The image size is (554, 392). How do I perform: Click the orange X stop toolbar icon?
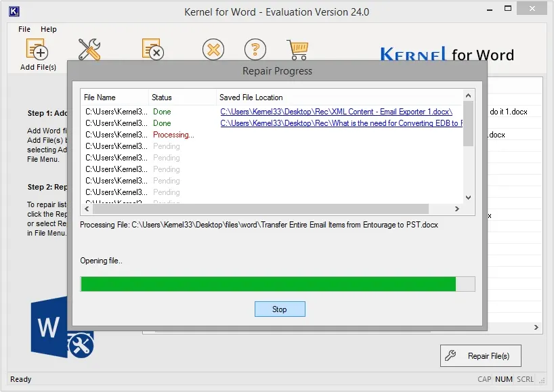[x=213, y=49]
